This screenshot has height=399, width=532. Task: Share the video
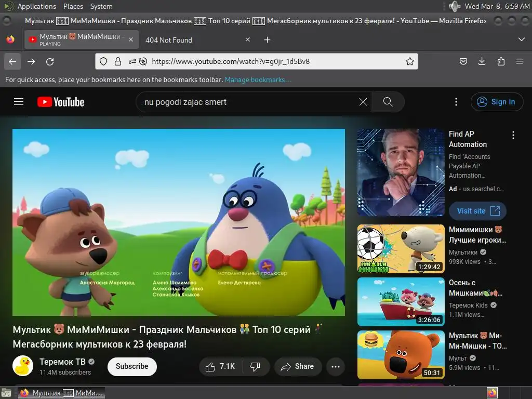[x=298, y=366]
